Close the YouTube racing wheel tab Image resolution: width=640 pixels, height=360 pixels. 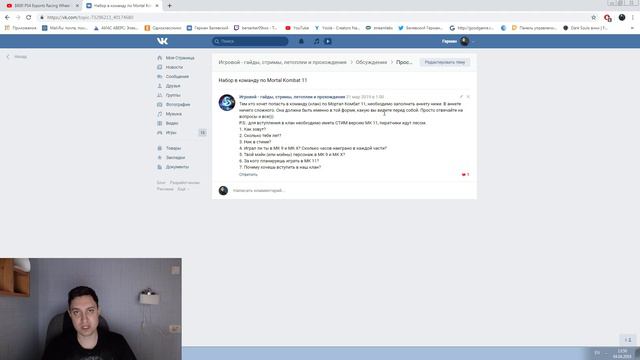click(x=77, y=6)
